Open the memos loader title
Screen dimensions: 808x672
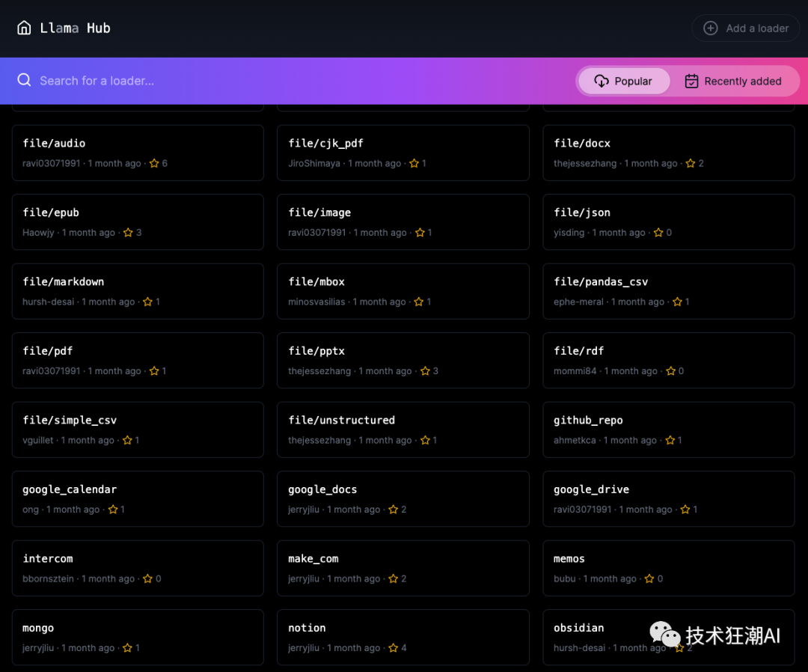569,558
